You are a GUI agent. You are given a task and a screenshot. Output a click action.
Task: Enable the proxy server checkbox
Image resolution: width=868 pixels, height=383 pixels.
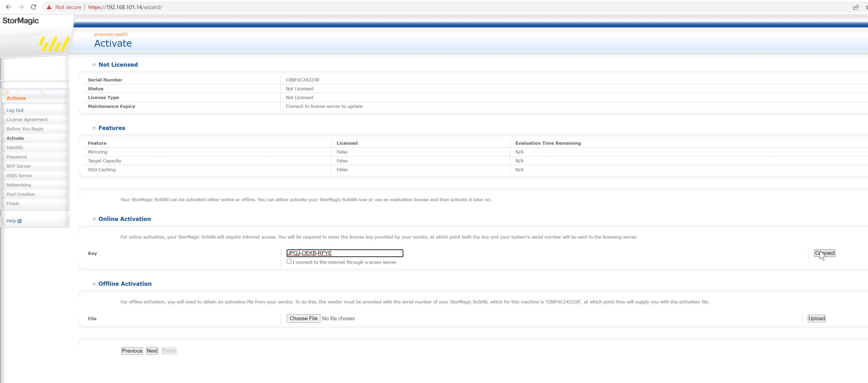click(x=289, y=261)
